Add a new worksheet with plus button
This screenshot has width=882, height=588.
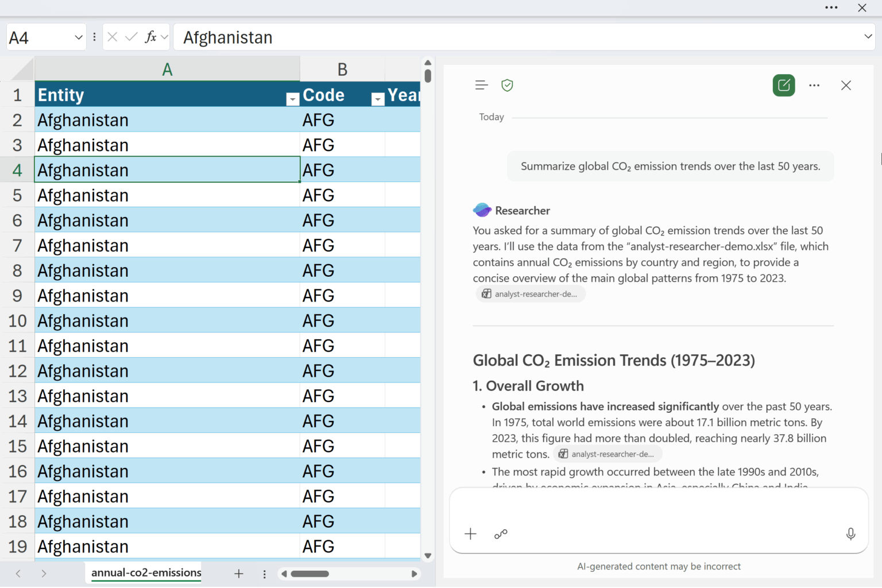(x=239, y=574)
